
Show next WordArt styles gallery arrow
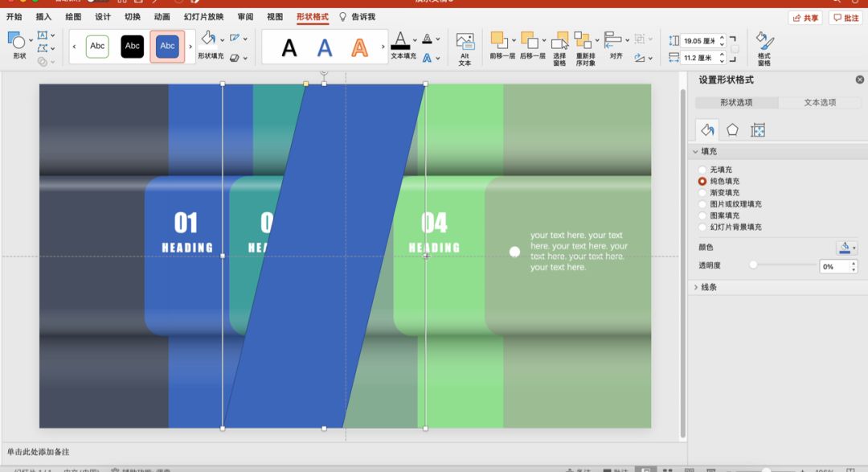383,47
